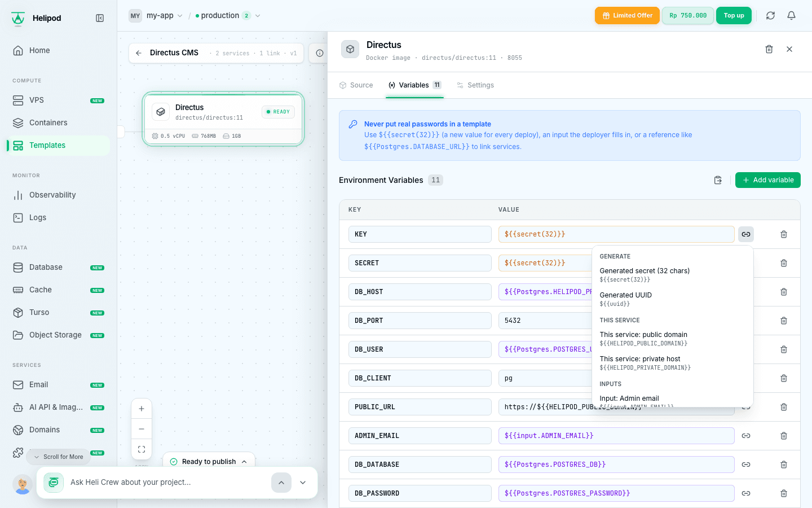Switch to the Source tab
The image size is (812, 508).
point(356,85)
